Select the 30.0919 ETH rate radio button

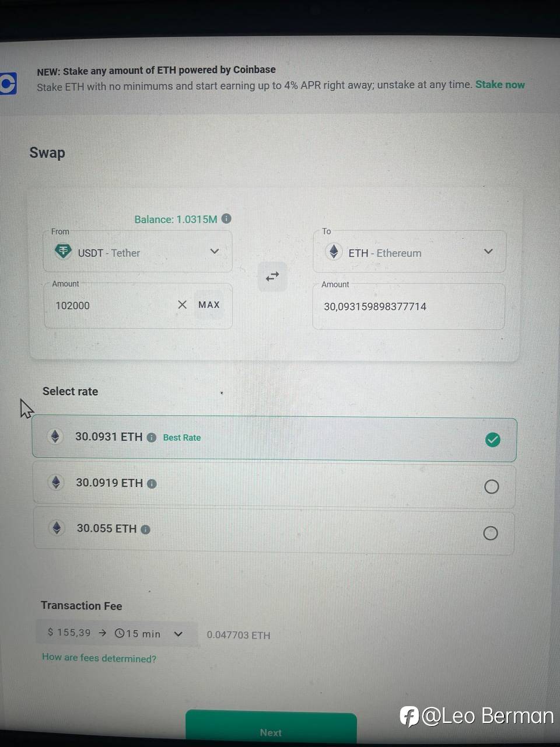492,487
